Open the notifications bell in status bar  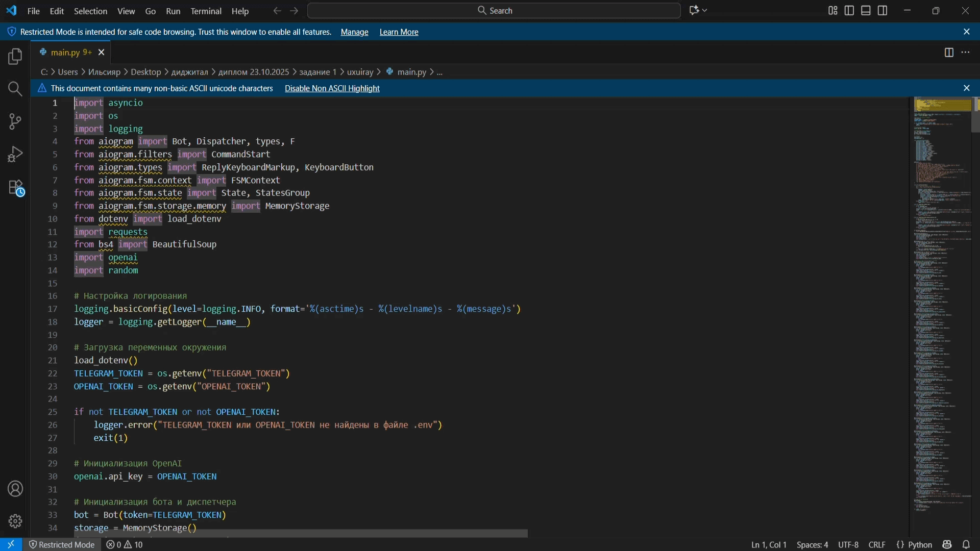[966, 544]
